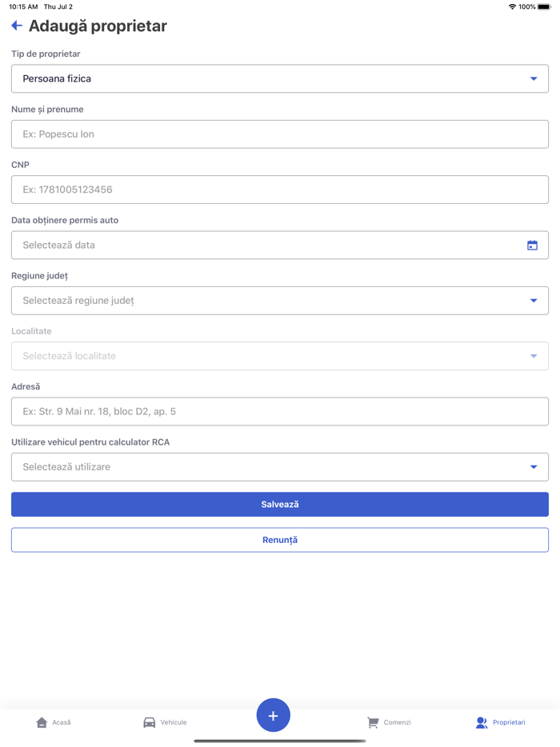Viewport: 560px width, 747px height.
Task: Tap the battery status icon
Action: click(x=544, y=6)
